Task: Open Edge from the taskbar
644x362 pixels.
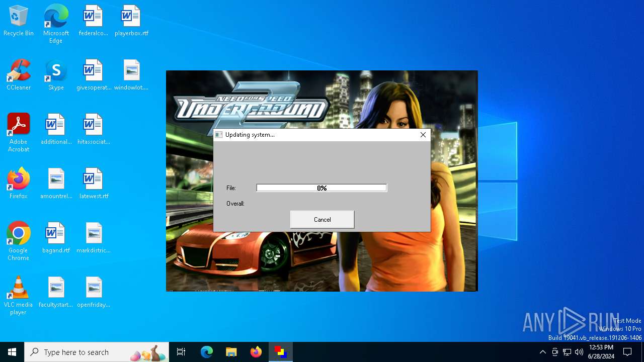Action: 207,352
